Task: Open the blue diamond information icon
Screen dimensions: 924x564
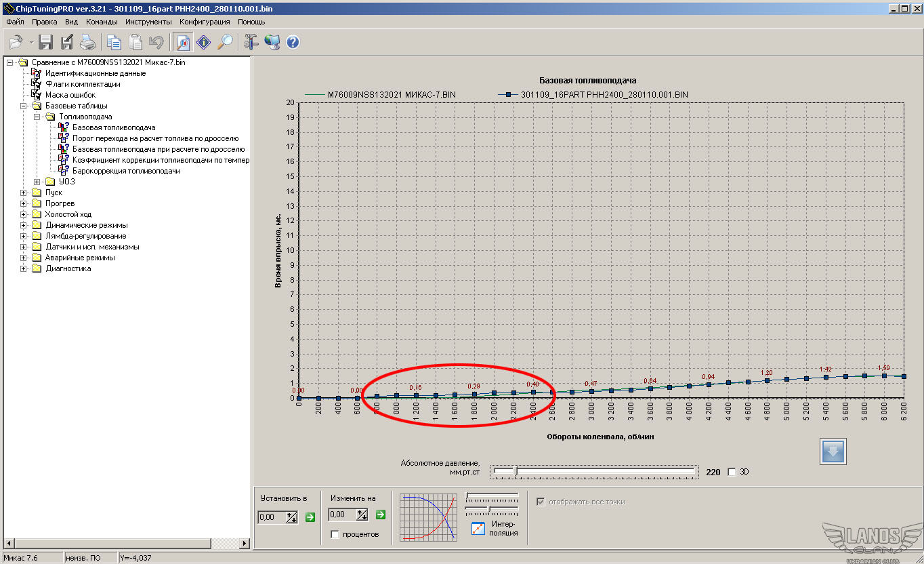Action: click(204, 43)
